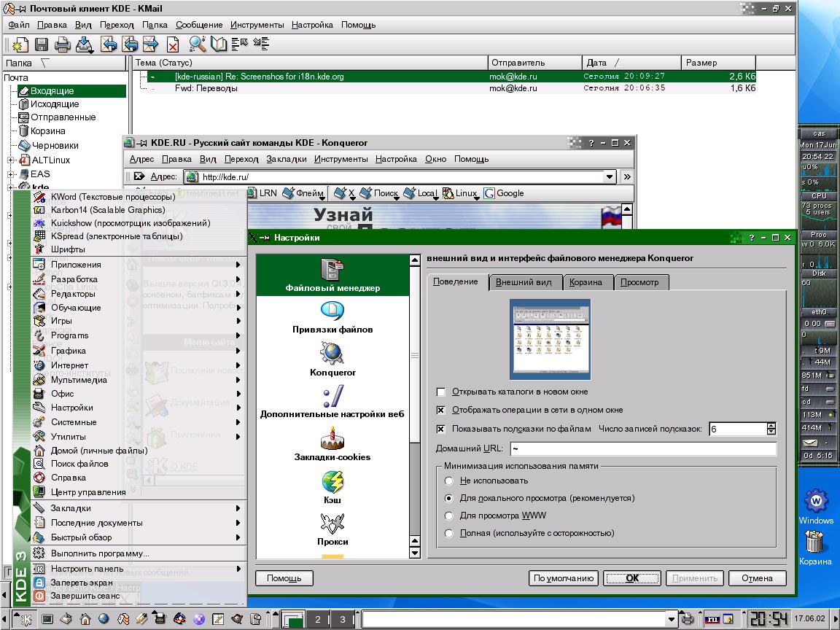840x630 pixels.
Task: Click the delete message icon with red X
Action: point(173,44)
